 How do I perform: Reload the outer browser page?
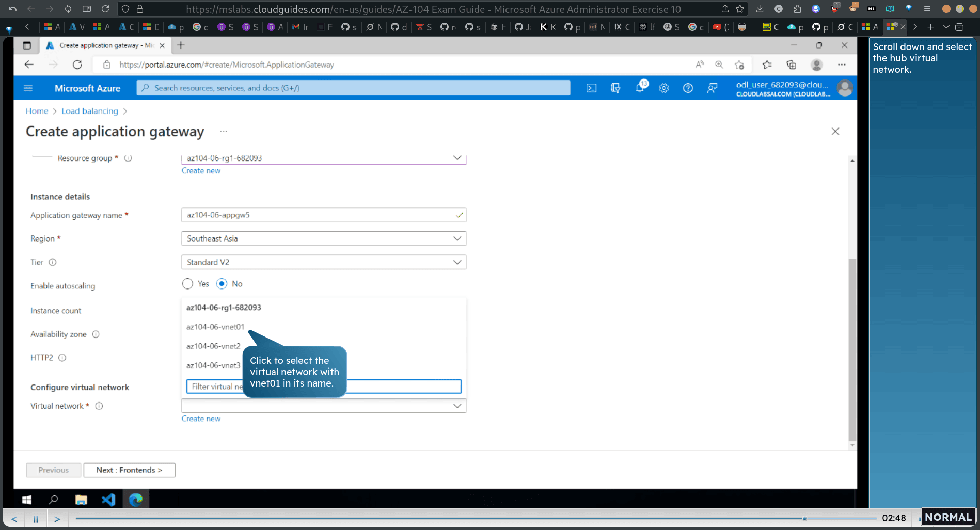pos(105,9)
